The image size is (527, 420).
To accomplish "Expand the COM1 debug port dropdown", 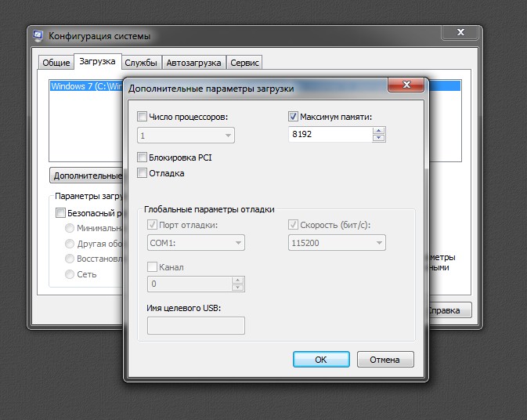I will [196, 243].
